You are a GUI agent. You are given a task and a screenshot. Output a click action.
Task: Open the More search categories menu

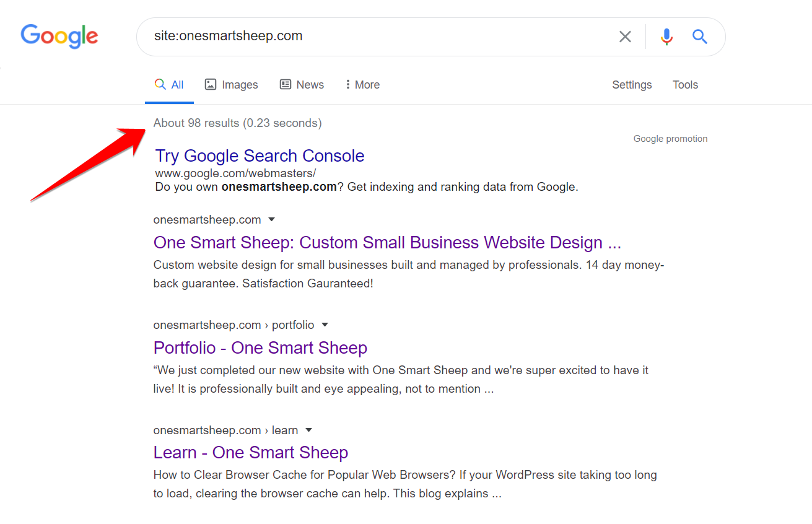(x=367, y=85)
